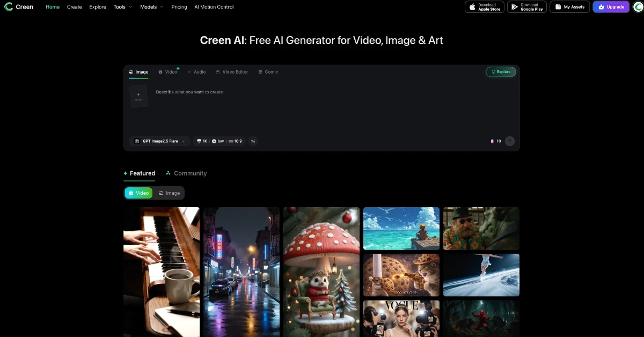644x337 pixels.
Task: Click the pink credits gem icon
Action: point(492,141)
